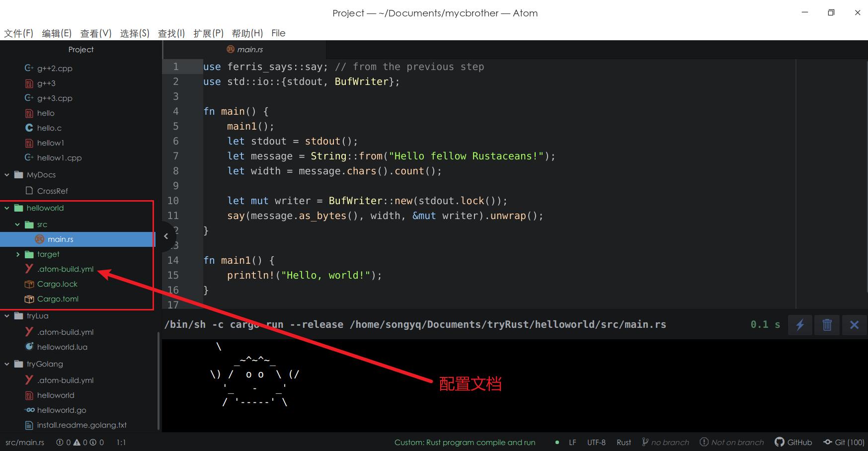Close the build output panel

tap(854, 325)
